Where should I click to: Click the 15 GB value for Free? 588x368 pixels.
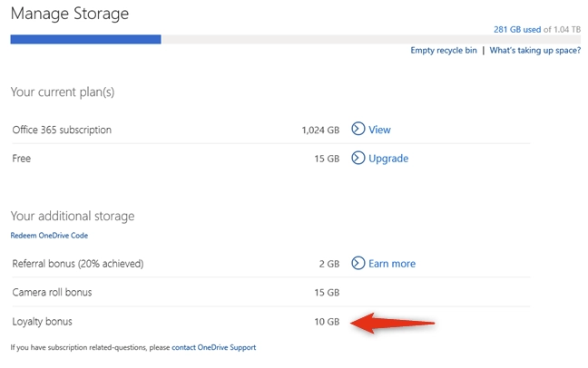pos(327,159)
